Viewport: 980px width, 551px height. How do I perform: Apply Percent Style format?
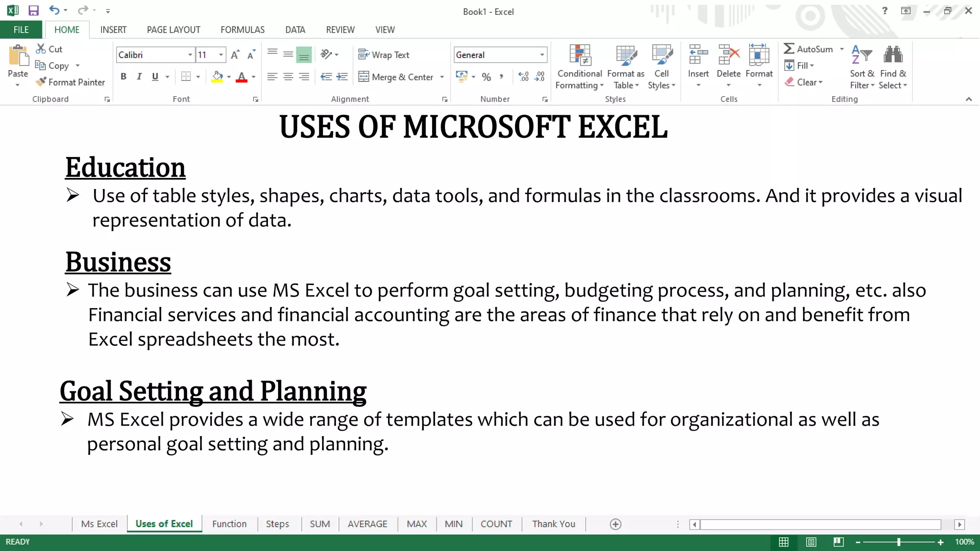(487, 77)
